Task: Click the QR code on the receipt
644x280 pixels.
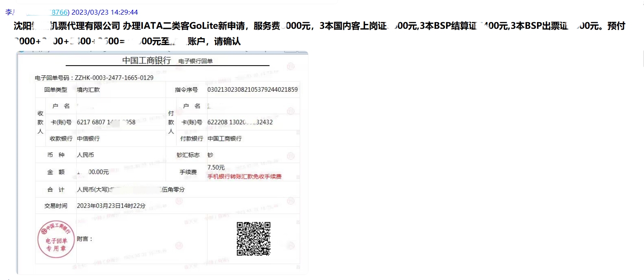Action: 253,239
